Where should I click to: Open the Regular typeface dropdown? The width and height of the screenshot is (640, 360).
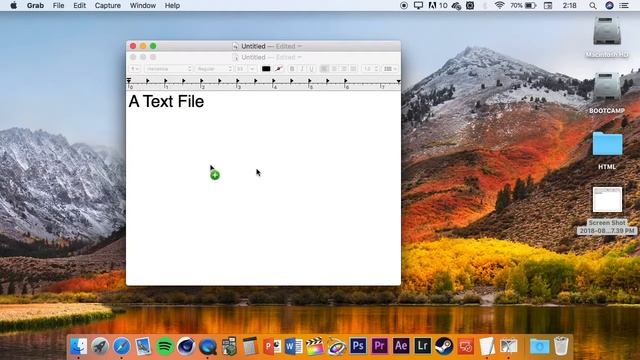(214, 69)
